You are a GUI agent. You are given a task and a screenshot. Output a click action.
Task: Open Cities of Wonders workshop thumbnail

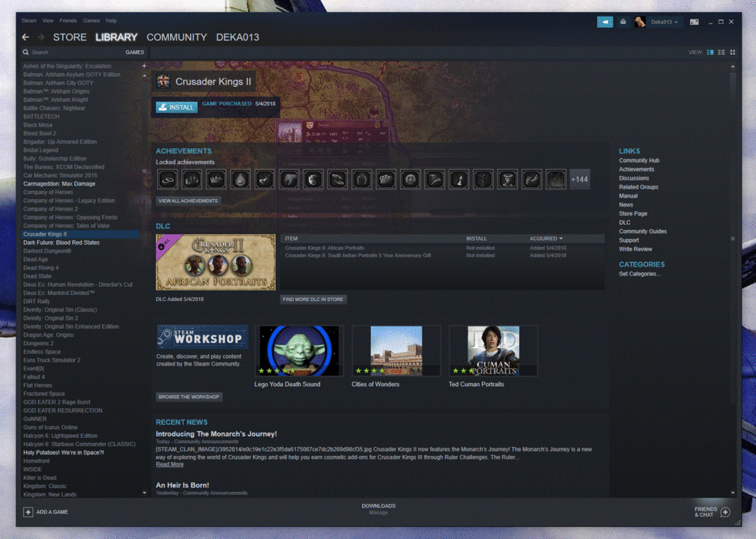[396, 350]
